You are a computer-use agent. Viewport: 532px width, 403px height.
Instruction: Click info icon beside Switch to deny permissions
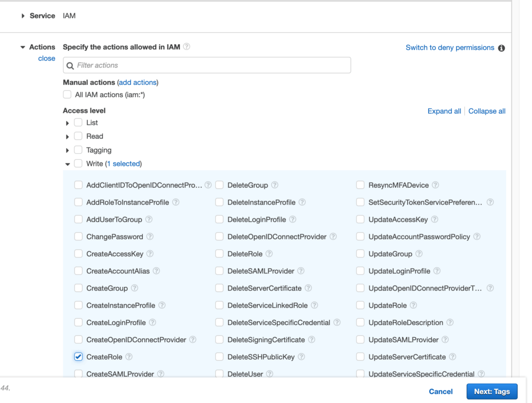tap(501, 48)
